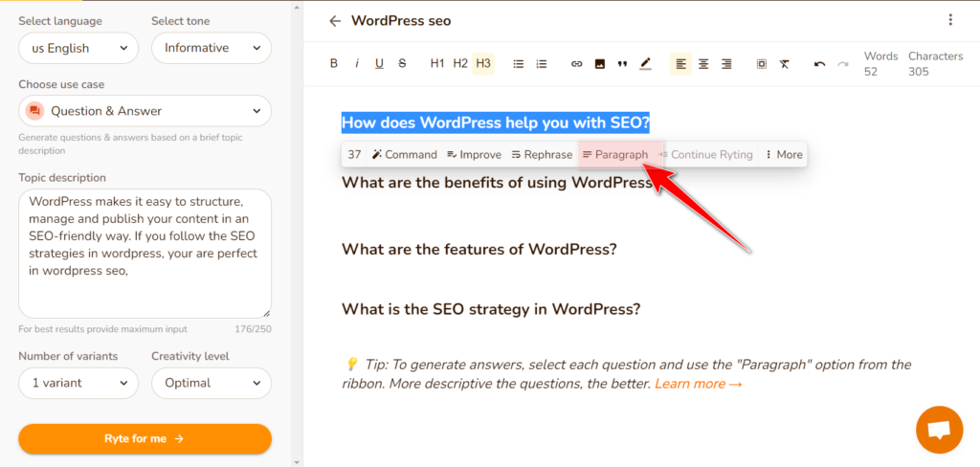
Task: Toggle the active H3 heading
Action: [x=483, y=64]
